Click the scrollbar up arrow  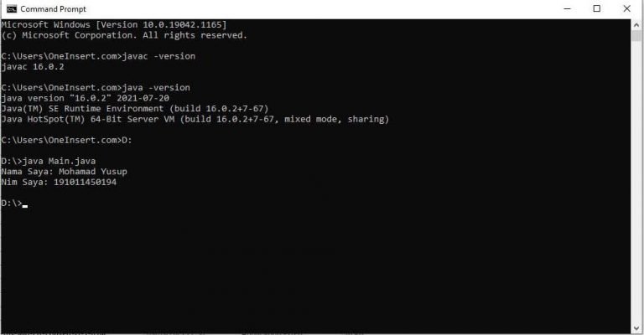tap(636, 23)
